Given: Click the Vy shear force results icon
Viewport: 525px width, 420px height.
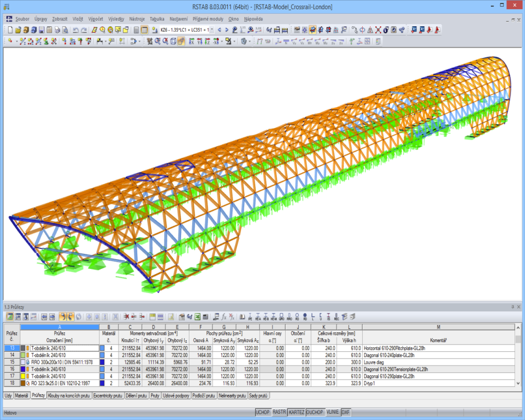Looking at the screenshot, I should pyautogui.click(x=295, y=41).
